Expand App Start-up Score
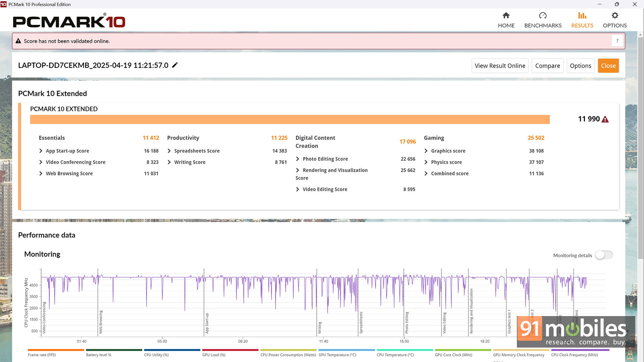Screen dimensions: 644x362 [41, 151]
